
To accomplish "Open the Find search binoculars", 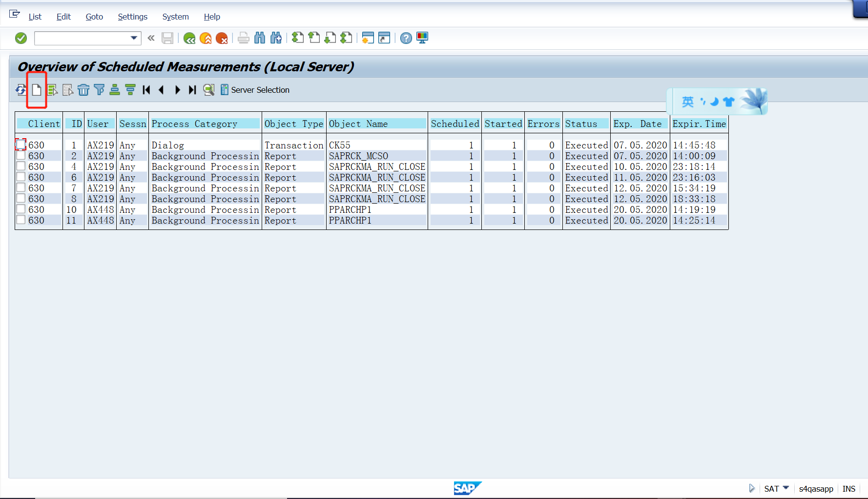I will [x=260, y=38].
